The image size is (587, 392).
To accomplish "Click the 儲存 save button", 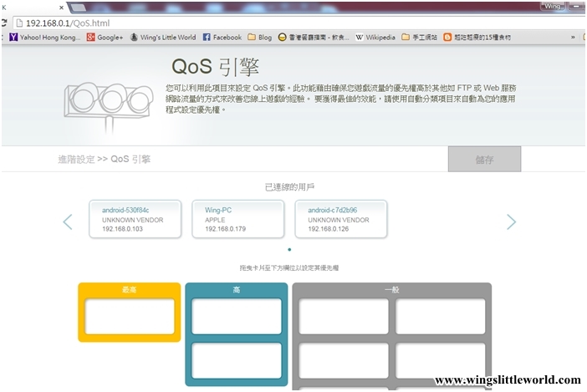I will (484, 159).
